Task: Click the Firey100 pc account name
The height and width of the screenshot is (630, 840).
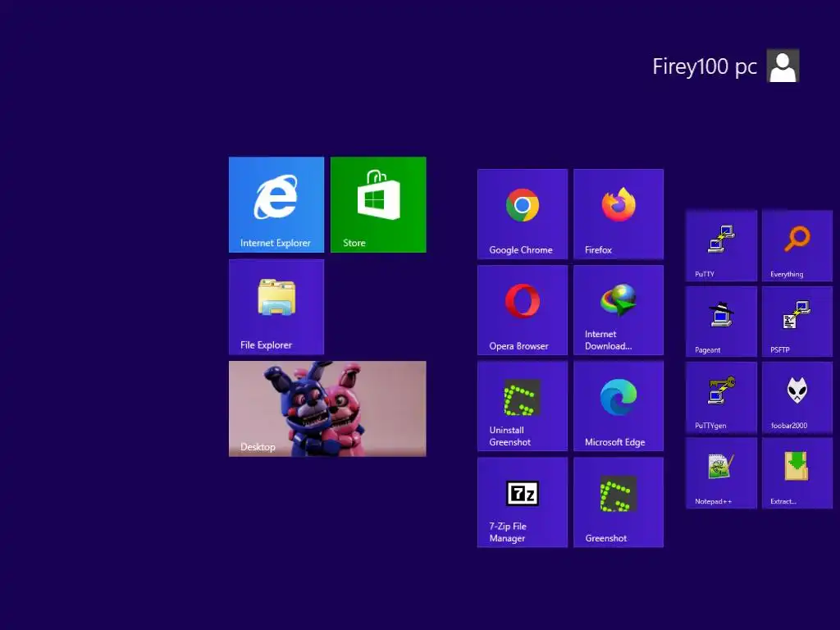Action: [x=705, y=67]
